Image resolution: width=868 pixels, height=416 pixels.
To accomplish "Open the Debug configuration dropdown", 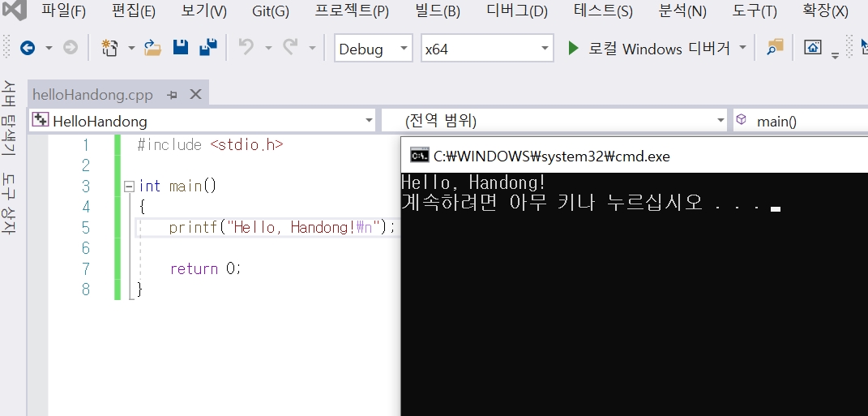I will point(372,49).
